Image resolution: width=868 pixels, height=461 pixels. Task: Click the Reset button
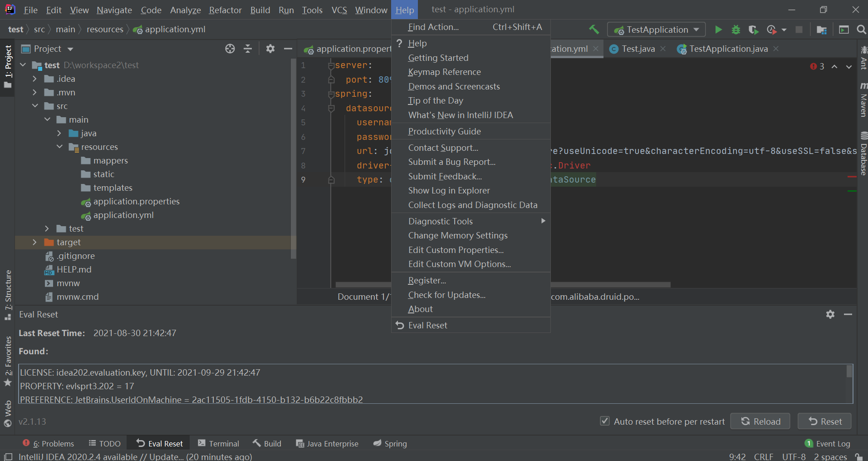point(825,421)
